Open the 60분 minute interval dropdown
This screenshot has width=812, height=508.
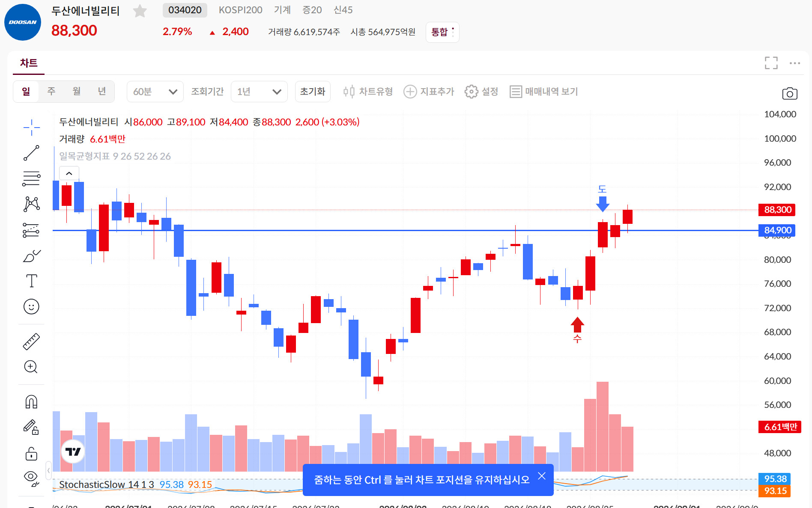click(155, 92)
